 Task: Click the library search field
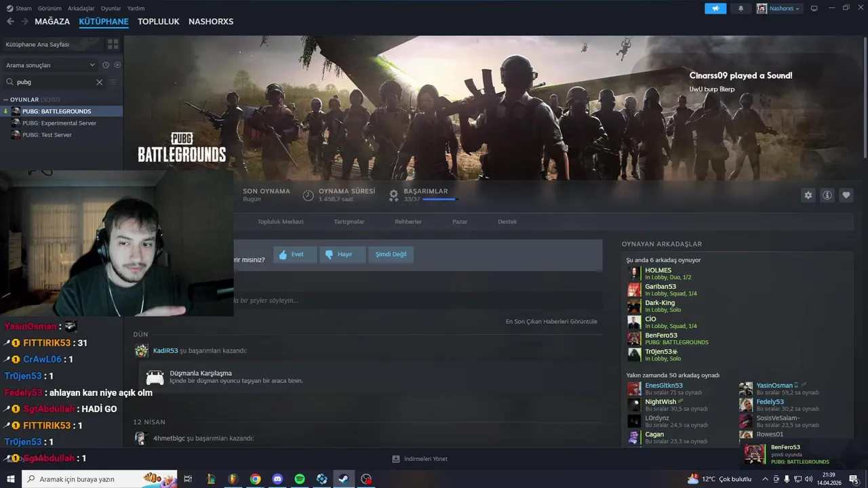[54, 82]
